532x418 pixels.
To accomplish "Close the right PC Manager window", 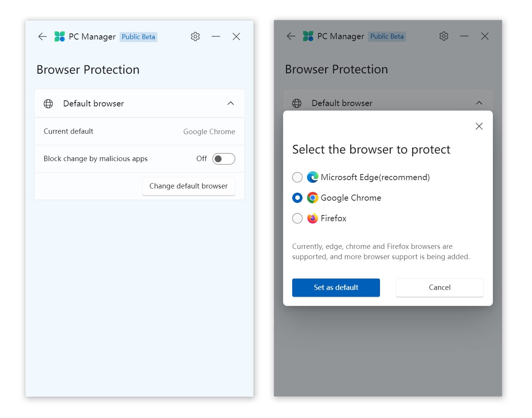I will click(485, 36).
